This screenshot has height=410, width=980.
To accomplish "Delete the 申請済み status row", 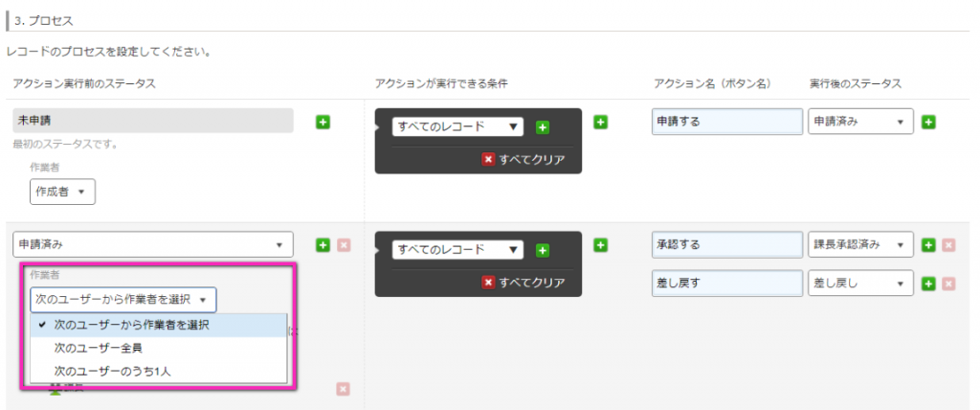I will tap(344, 244).
